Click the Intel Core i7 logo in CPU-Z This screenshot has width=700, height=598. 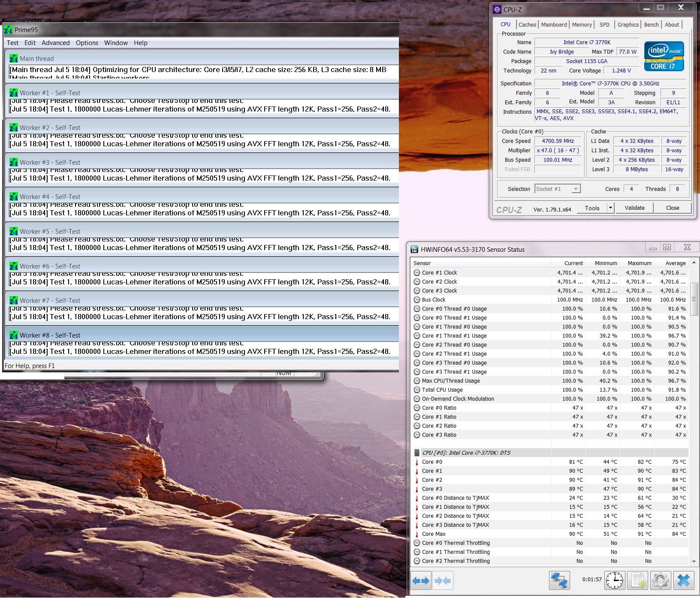(x=664, y=56)
